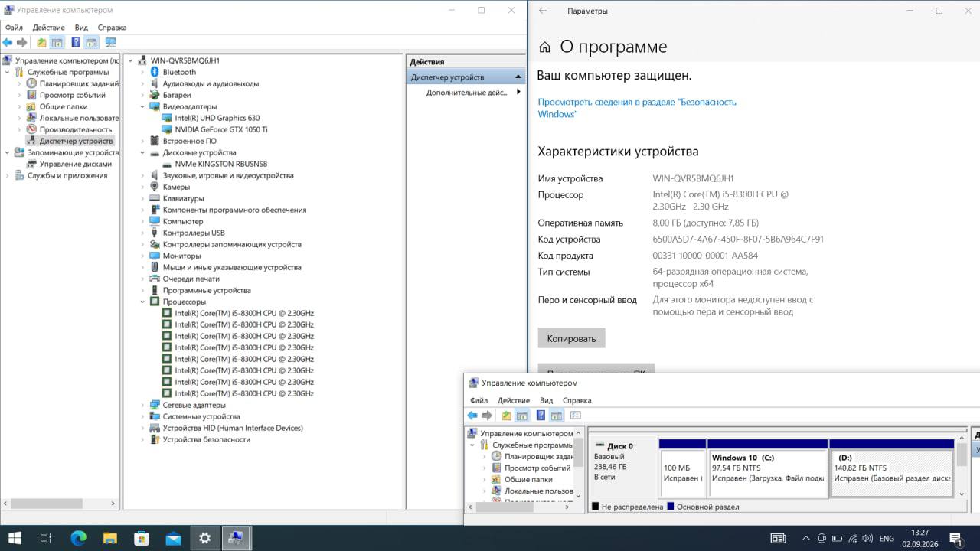Open Task View on the taskbar
Screen dimensions: 980x551
point(46,538)
